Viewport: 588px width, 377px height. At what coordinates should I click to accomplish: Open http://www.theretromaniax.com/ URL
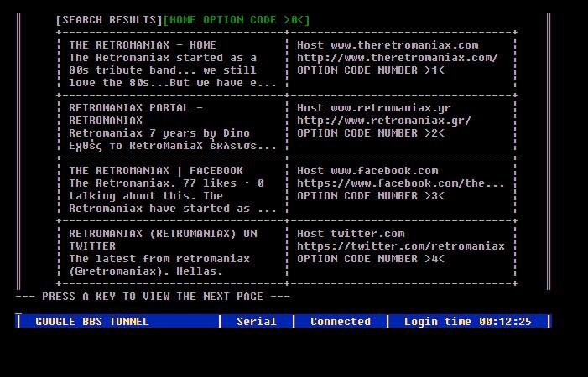(398, 58)
